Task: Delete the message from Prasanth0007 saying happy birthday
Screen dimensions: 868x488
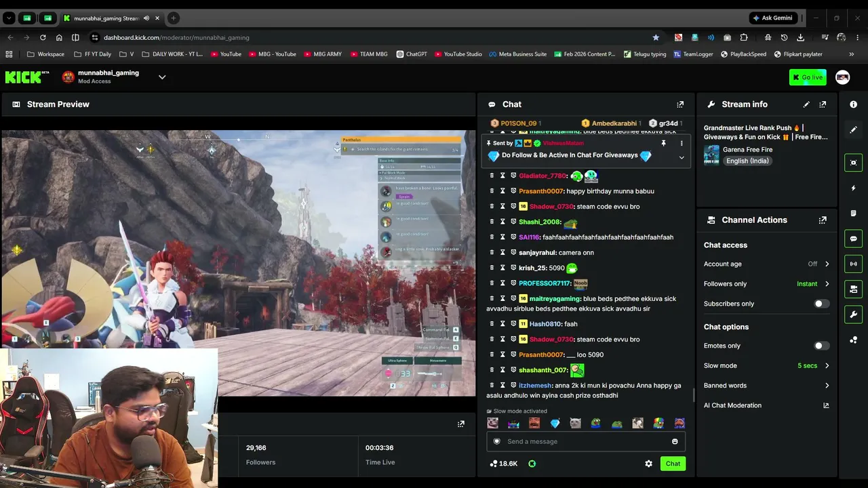Action: coord(492,191)
